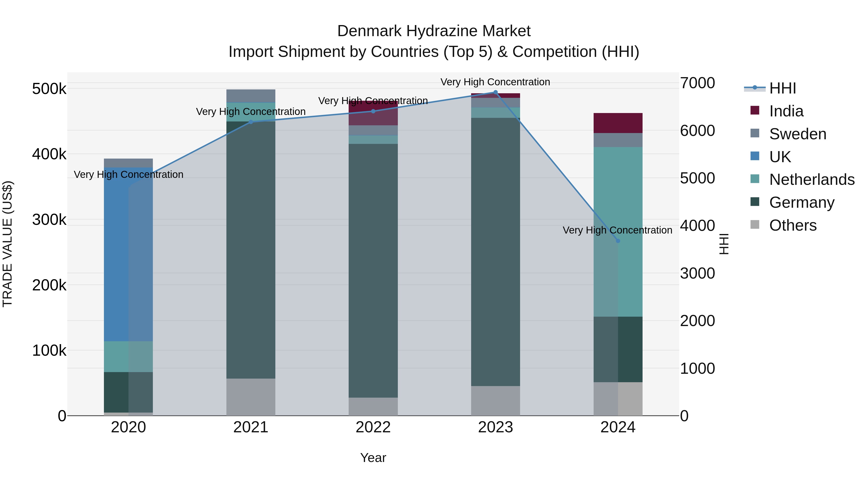Click Very High Concentration label near 2020
Screen dimensions: 868x488
[x=128, y=174]
